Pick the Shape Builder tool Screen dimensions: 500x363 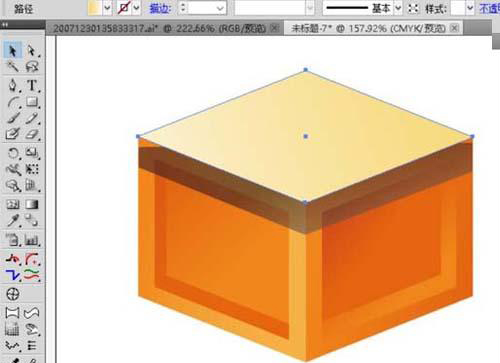point(13,185)
